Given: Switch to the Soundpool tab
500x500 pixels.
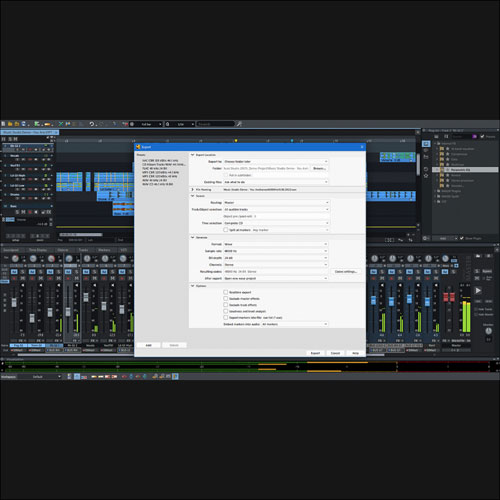Looking at the screenshot, I should (x=11, y=250).
